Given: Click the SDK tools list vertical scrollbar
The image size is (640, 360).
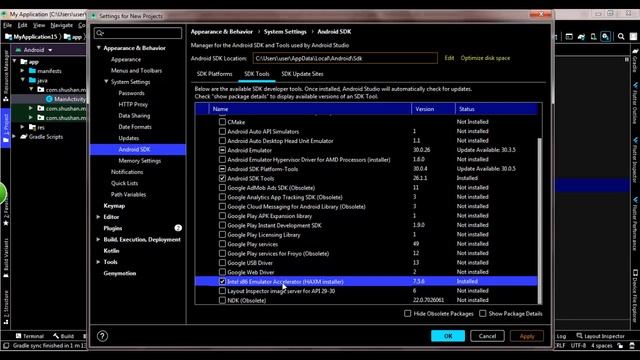Looking at the screenshot, I should 540,220.
